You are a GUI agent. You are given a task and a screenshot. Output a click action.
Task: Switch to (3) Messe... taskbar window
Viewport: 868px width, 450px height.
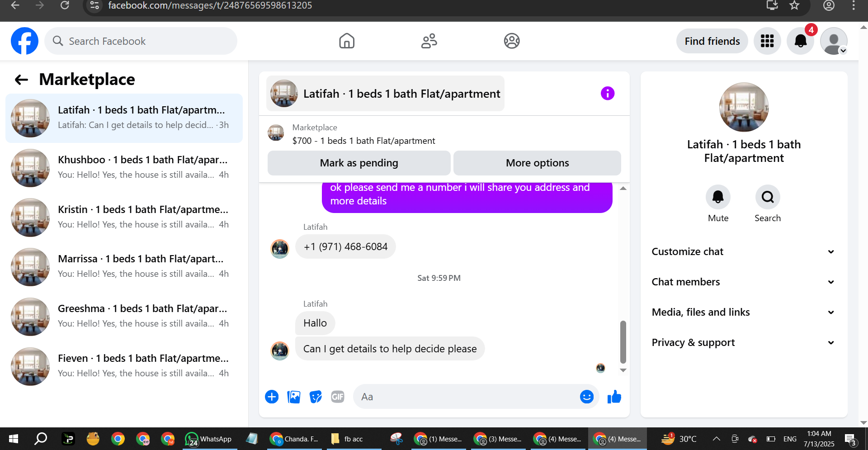(x=498, y=439)
